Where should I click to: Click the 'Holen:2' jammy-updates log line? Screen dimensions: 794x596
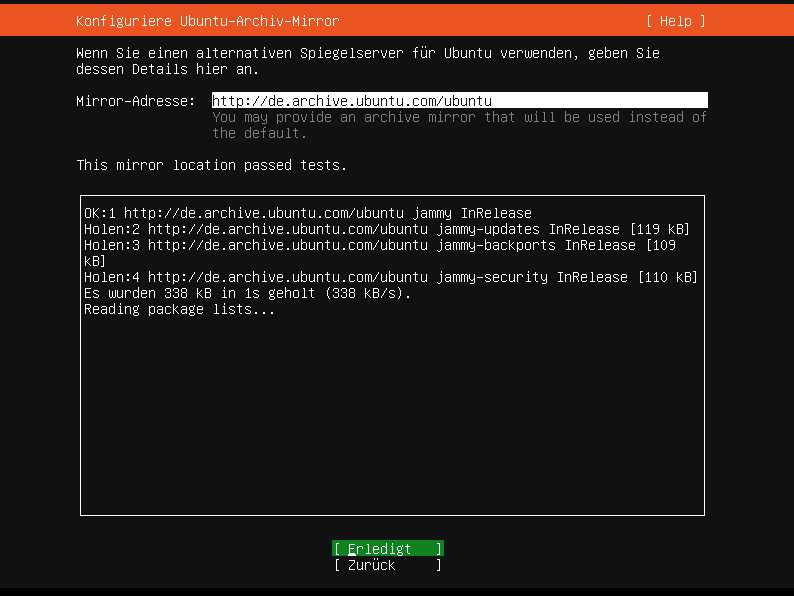point(387,229)
